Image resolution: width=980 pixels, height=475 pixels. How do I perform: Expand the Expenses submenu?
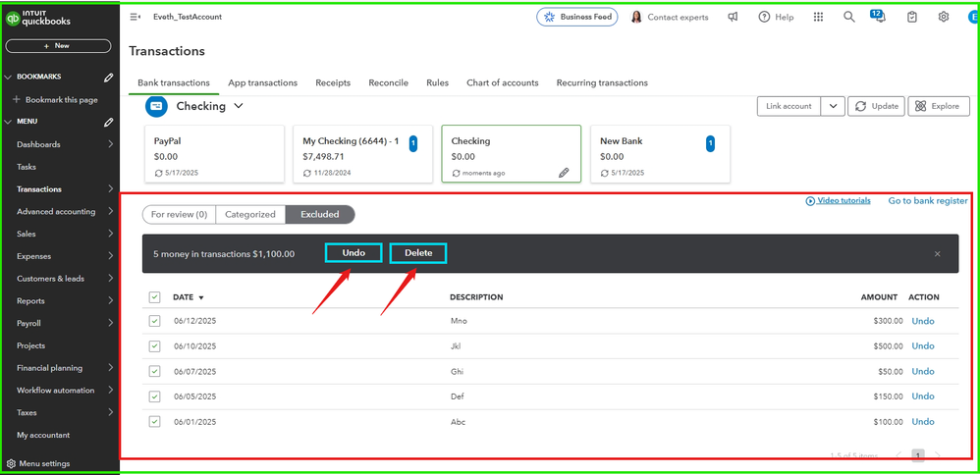coord(111,256)
